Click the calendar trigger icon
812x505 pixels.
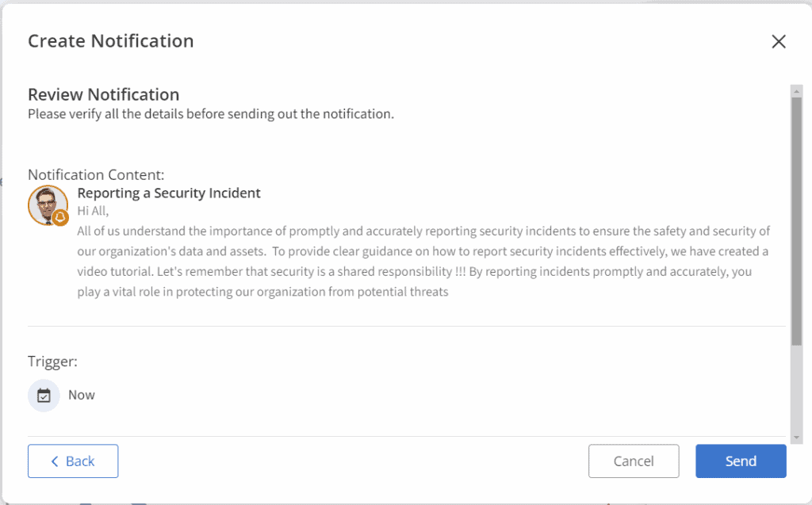click(x=44, y=396)
